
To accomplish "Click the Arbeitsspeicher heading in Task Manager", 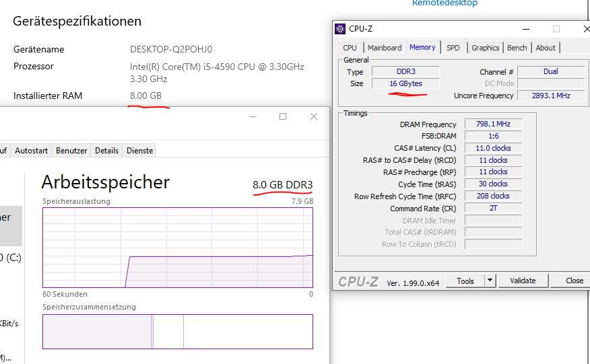I will coord(105,182).
